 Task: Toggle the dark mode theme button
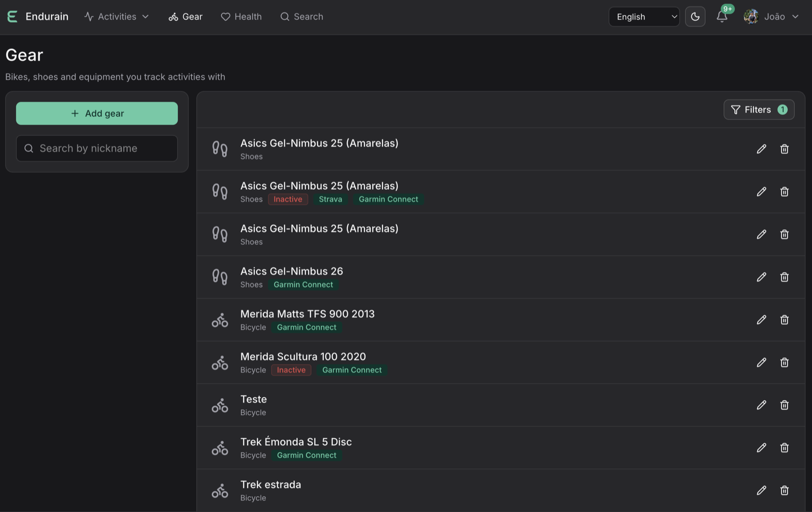(x=695, y=17)
